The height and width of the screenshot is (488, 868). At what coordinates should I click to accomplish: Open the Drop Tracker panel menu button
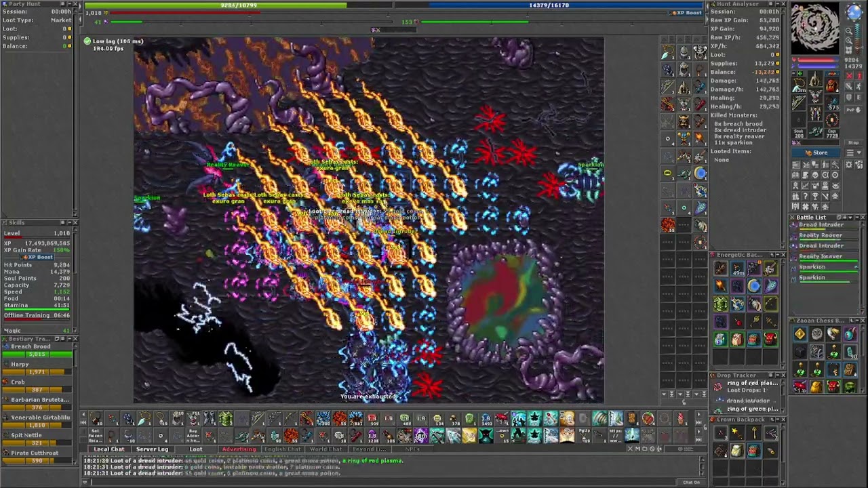coord(771,375)
